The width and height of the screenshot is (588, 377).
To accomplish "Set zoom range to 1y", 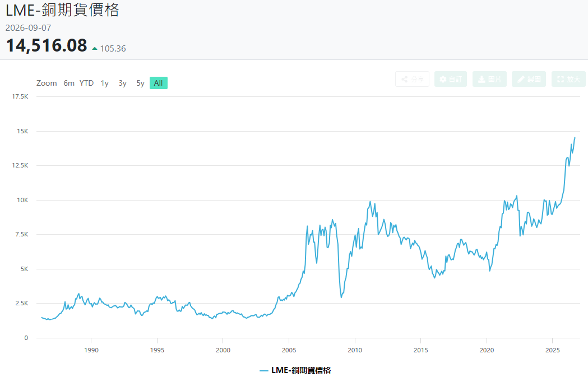I will pyautogui.click(x=105, y=83).
